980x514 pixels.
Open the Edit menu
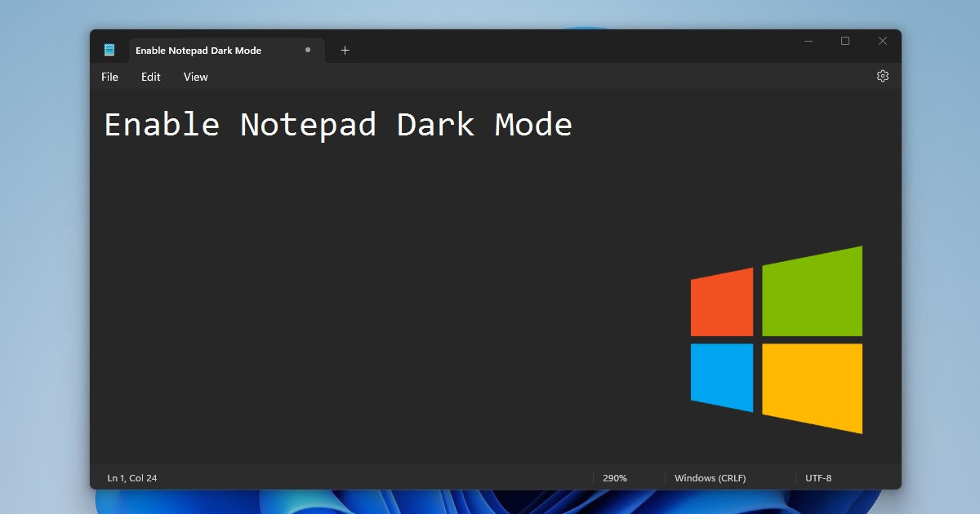coord(150,76)
